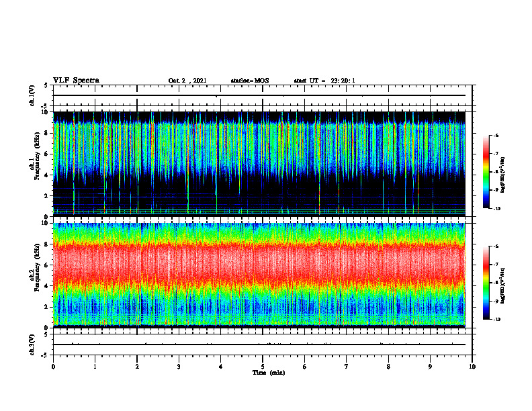Click the ch.1 spectrogram color bar
The image size is (532, 411).
click(x=486, y=172)
